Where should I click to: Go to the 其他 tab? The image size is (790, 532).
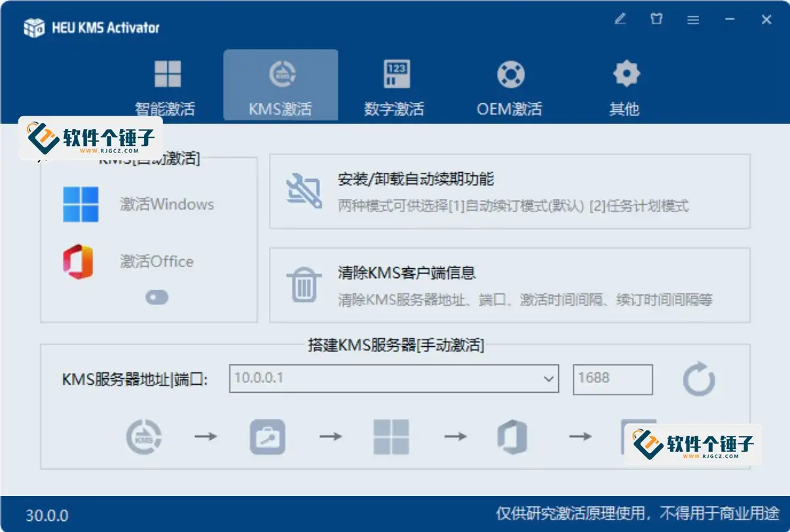click(625, 87)
